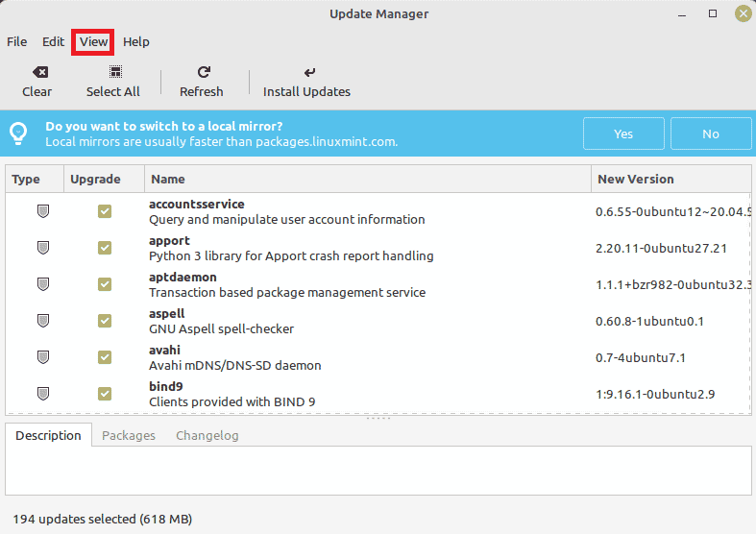Uncheck the accountsservice upgrade checkbox

pos(105,211)
